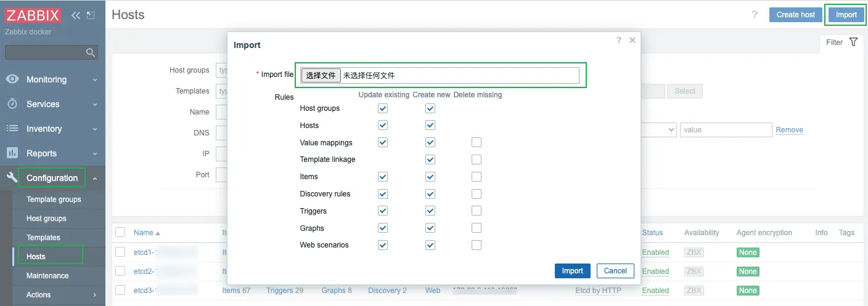Collapse the sidebar with double-chevron icon
This screenshot has width=868, height=306.
pos(76,15)
